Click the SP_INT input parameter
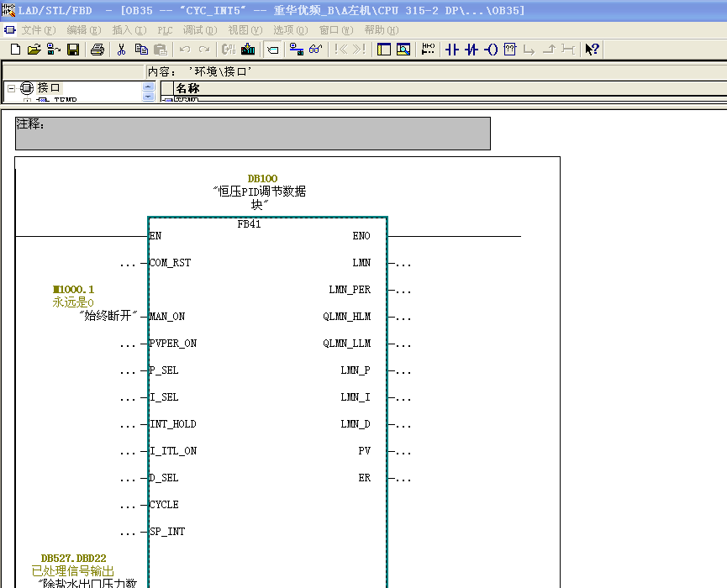The image size is (727, 588). (x=167, y=532)
